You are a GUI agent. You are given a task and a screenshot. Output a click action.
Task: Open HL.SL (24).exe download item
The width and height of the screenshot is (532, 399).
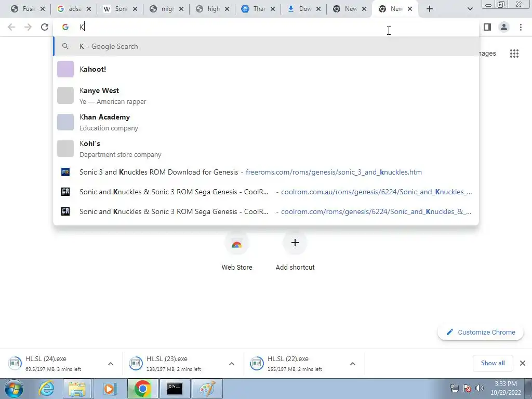tap(54, 363)
